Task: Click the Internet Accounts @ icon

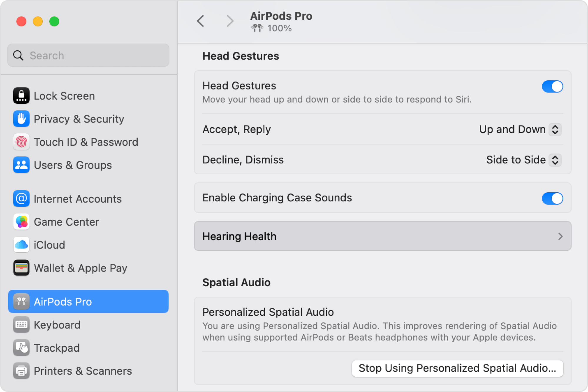Action: coord(21,199)
